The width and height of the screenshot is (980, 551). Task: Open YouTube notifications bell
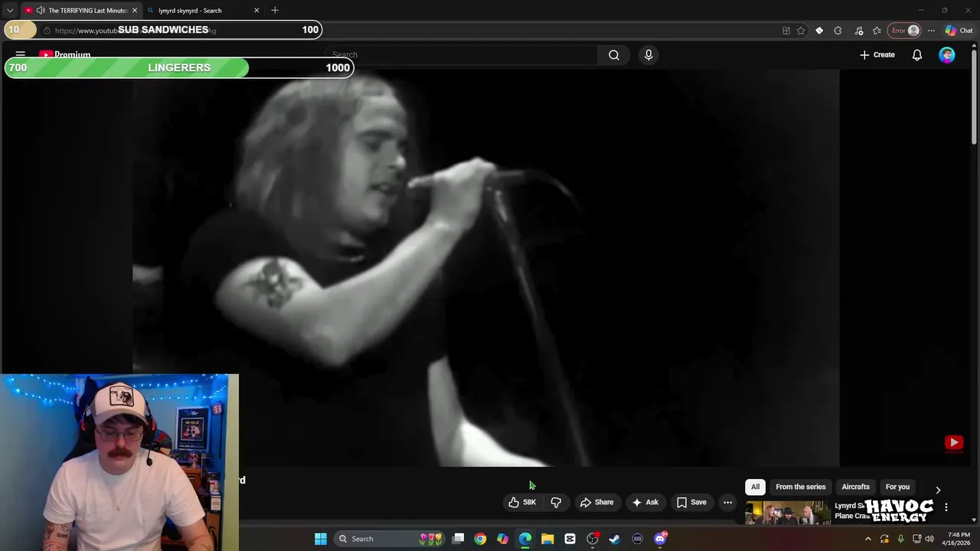pos(916,55)
